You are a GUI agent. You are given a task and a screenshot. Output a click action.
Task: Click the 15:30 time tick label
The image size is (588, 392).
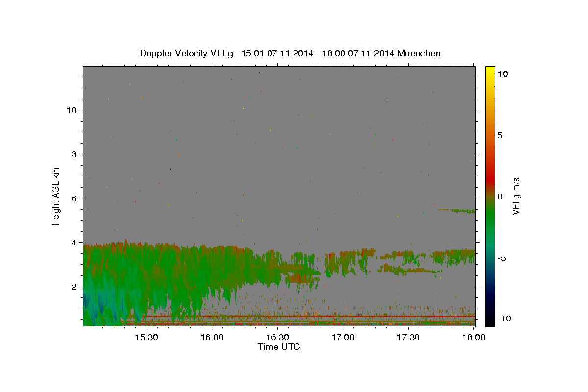(146, 337)
